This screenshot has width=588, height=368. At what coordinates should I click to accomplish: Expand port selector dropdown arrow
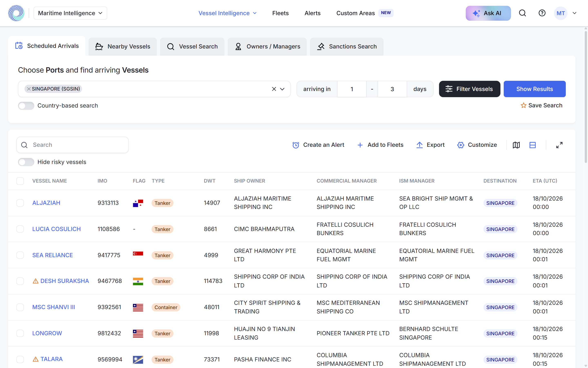(282, 89)
